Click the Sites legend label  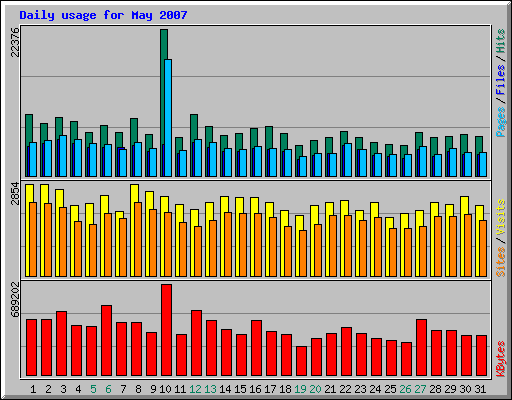501,262
